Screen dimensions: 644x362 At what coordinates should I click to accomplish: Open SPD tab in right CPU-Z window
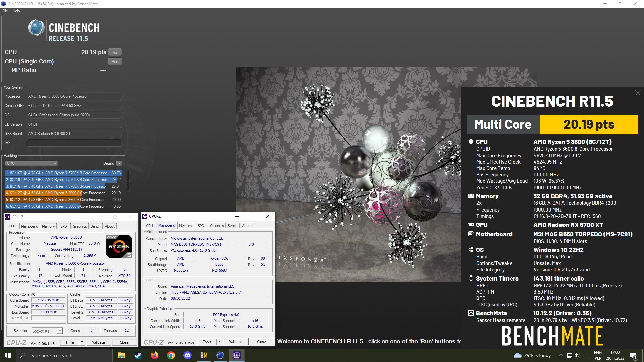[201, 226]
